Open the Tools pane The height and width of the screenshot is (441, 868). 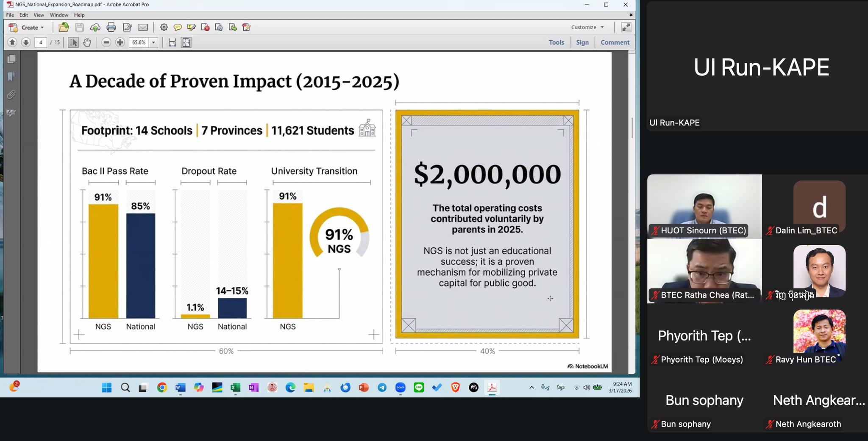click(556, 42)
